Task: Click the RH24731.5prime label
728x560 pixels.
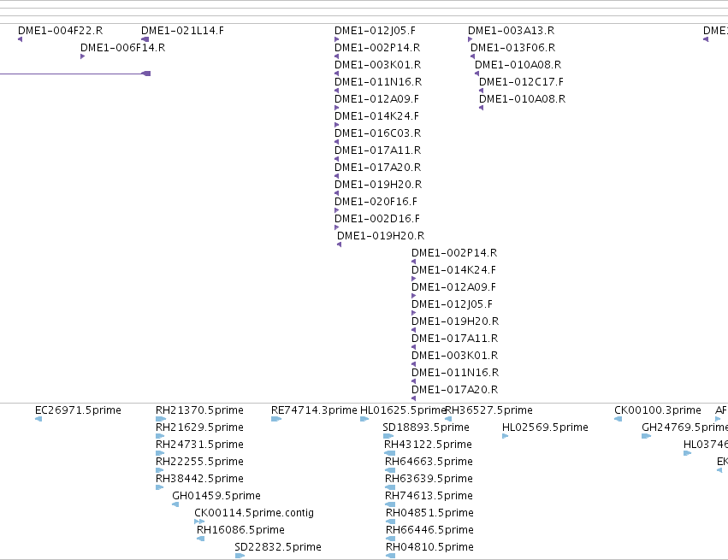Action: (199, 445)
